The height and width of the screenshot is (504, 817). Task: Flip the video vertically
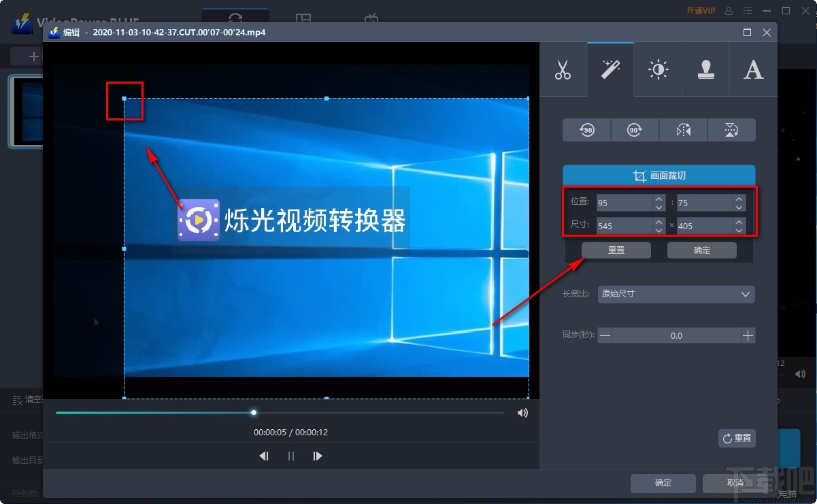click(x=731, y=130)
